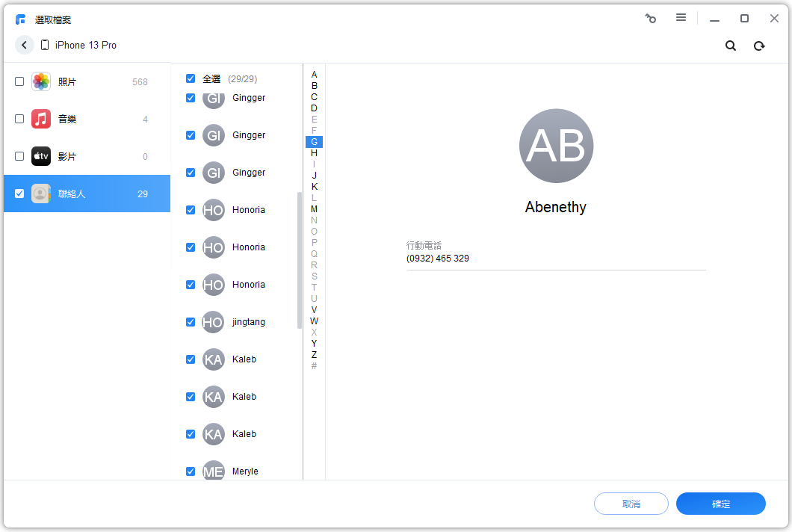Click the refresh icon

pos(759,46)
